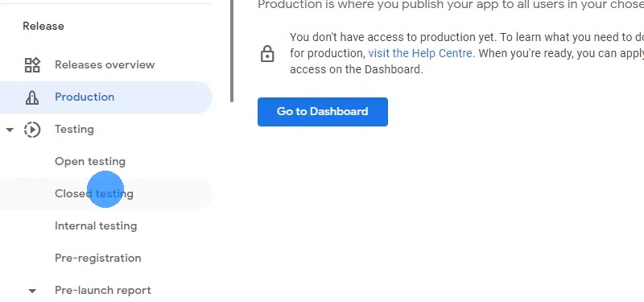Click the lock icon beside the production notice
The height and width of the screenshot is (302, 644).
267,53
